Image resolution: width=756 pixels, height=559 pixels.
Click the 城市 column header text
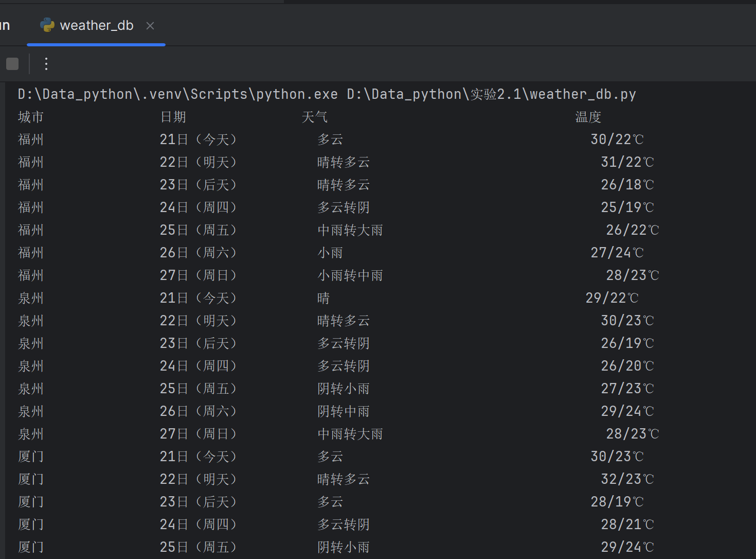point(31,117)
